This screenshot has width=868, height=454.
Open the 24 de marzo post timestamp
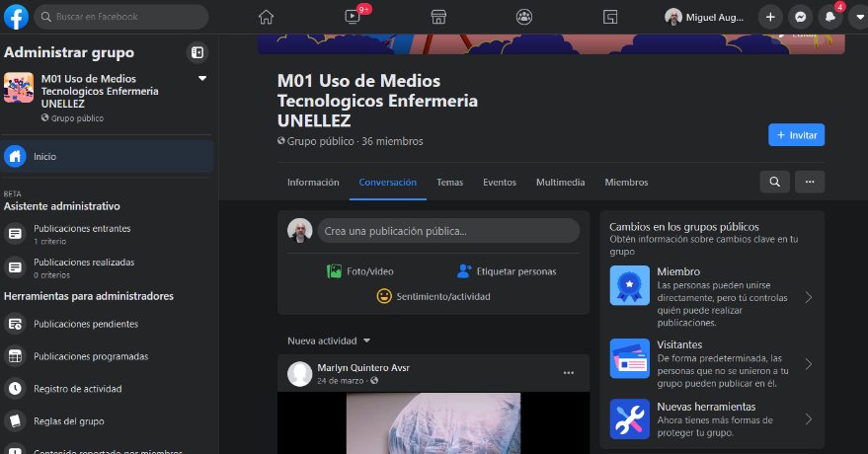click(x=340, y=380)
